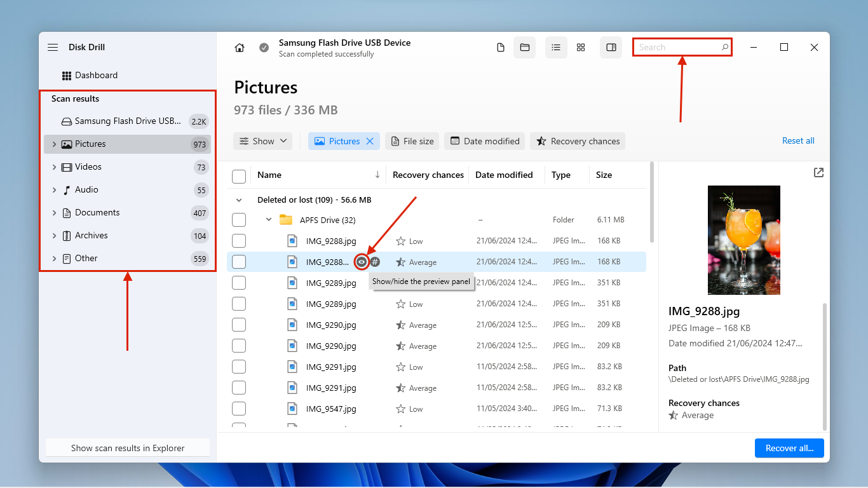This screenshot has width=868, height=488.
Task: Open the Show filter dropdown
Action: (263, 141)
